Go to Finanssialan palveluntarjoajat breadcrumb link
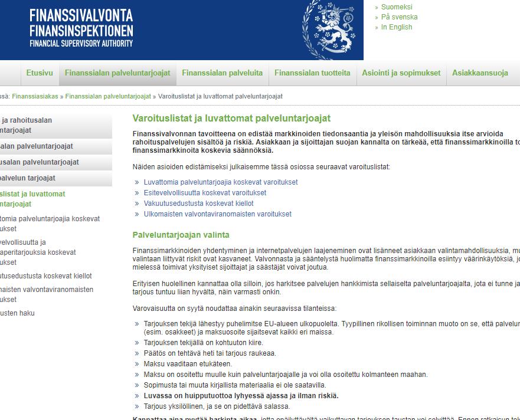The image size is (520, 420). click(108, 97)
